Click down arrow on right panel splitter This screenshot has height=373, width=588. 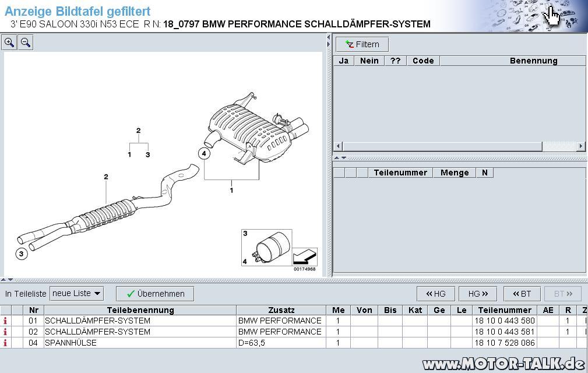pos(343,158)
